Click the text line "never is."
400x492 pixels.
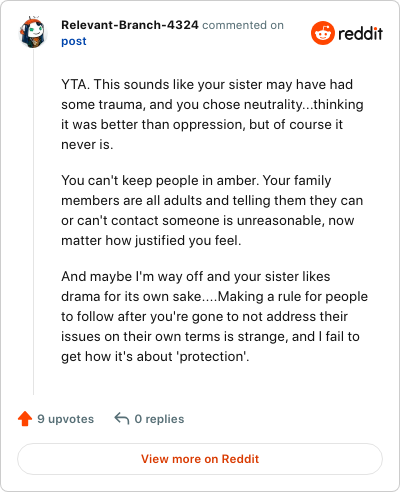click(87, 145)
